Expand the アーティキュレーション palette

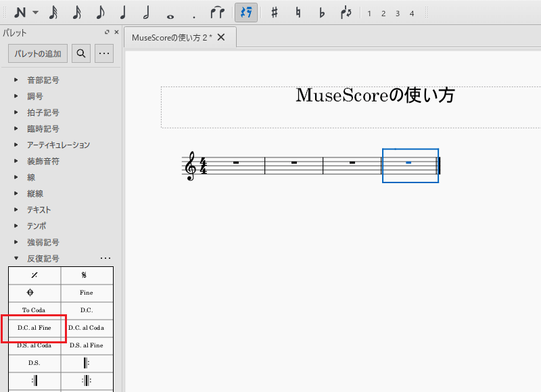click(x=16, y=145)
